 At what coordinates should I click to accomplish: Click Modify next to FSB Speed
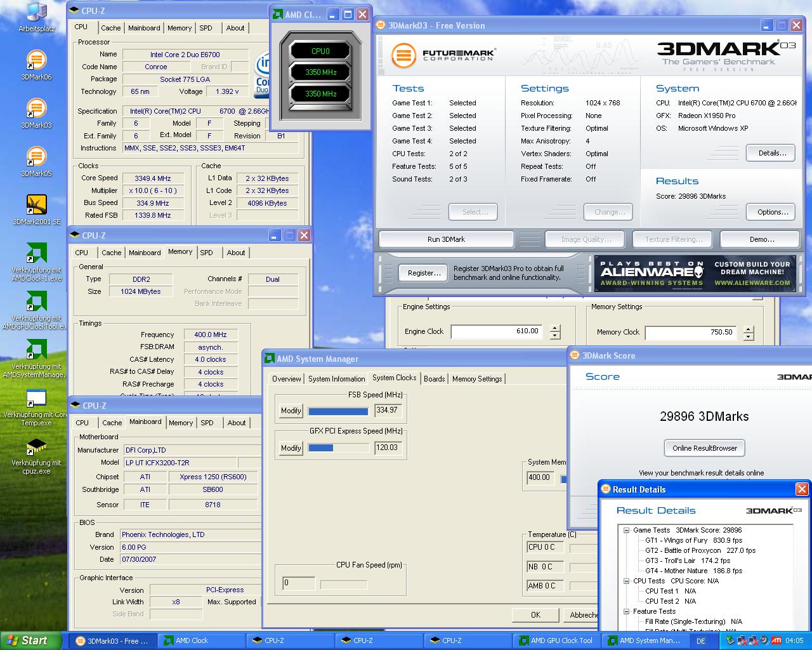click(291, 411)
